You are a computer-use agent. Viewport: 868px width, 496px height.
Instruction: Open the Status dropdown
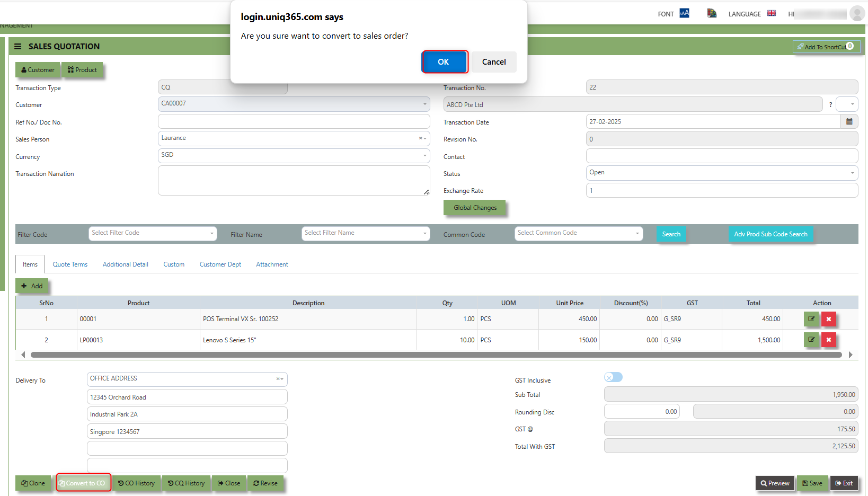[x=721, y=173]
